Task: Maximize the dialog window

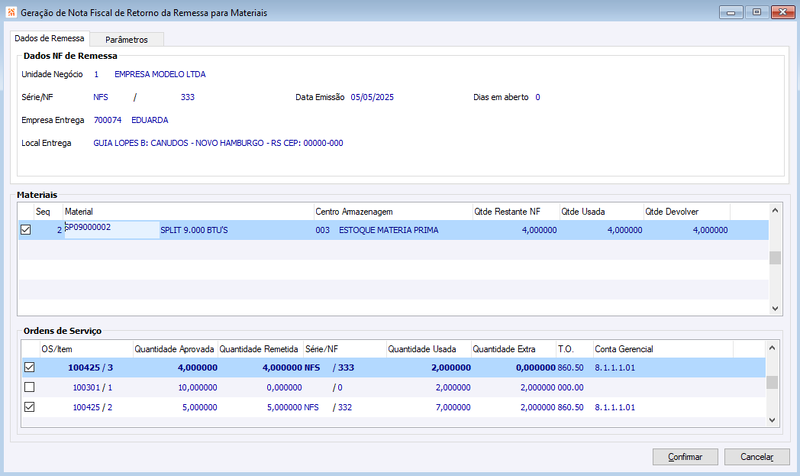Action: (757, 12)
